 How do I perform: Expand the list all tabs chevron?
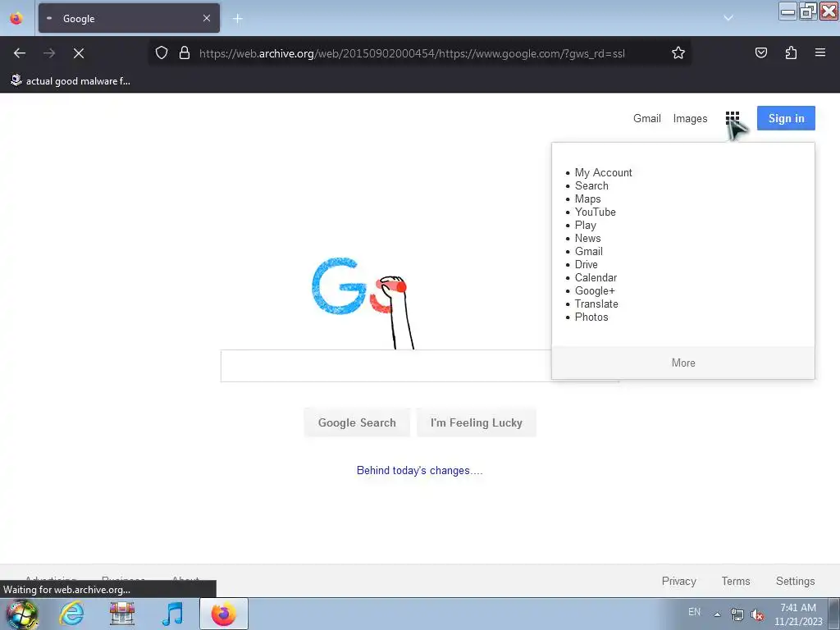tap(728, 18)
